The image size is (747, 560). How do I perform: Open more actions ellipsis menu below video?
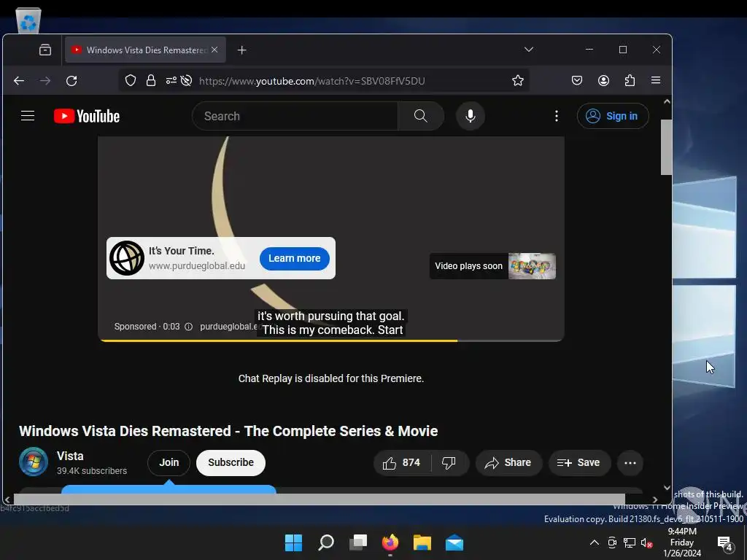630,463
